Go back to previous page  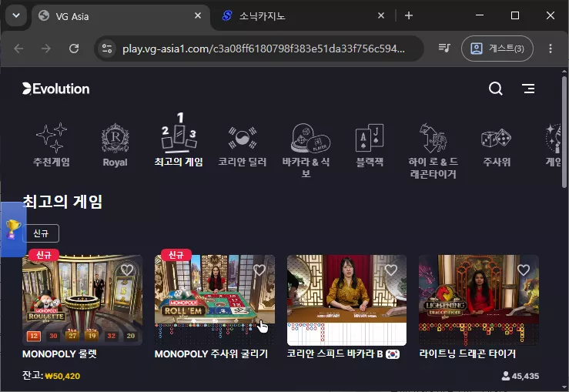[x=18, y=49]
